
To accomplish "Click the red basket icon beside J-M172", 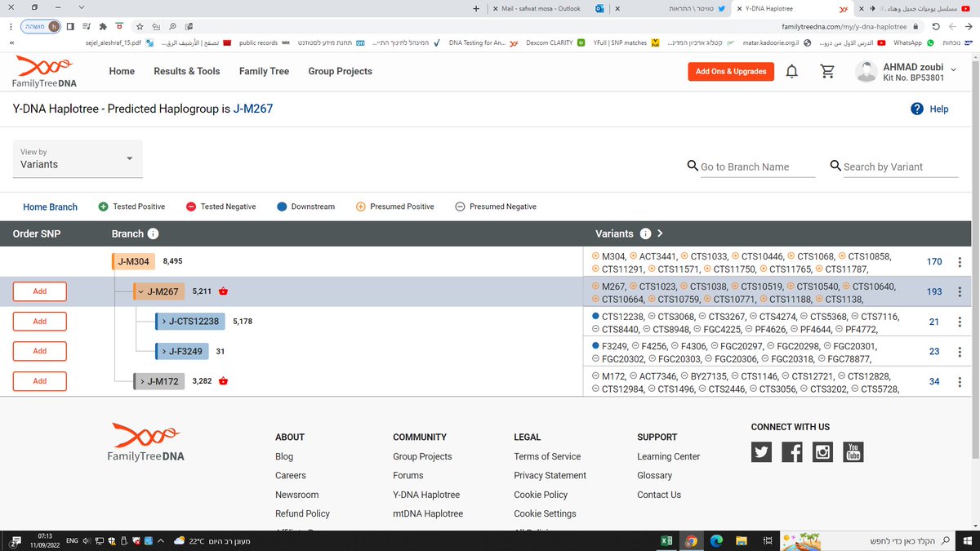I will point(223,381).
